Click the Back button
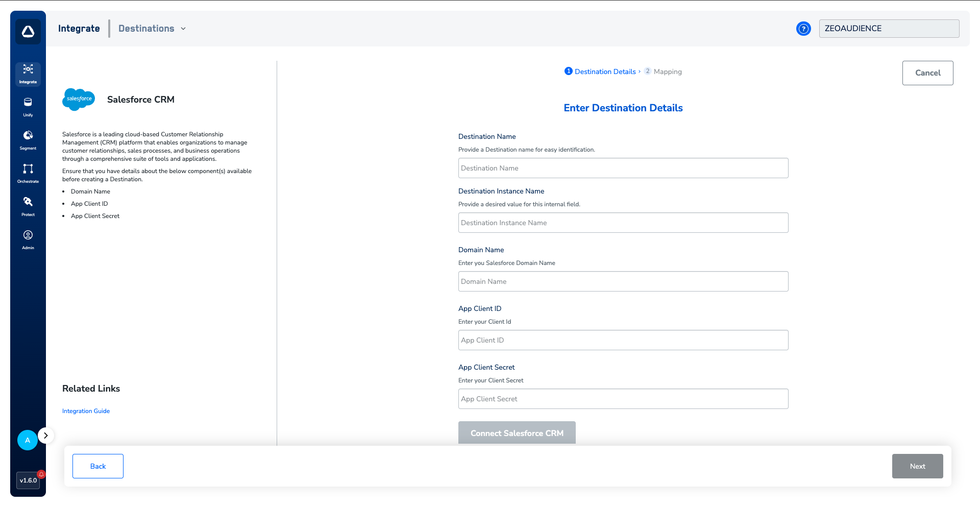980x507 pixels. (98, 466)
